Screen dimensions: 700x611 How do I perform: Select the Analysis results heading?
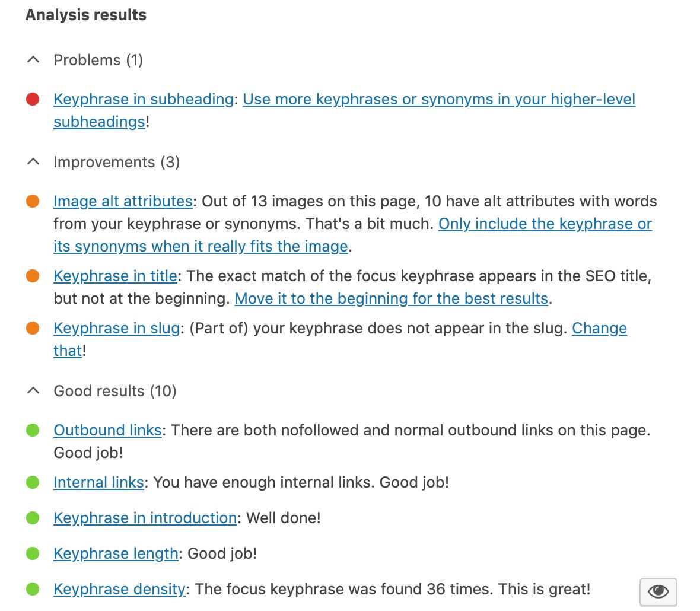click(85, 15)
